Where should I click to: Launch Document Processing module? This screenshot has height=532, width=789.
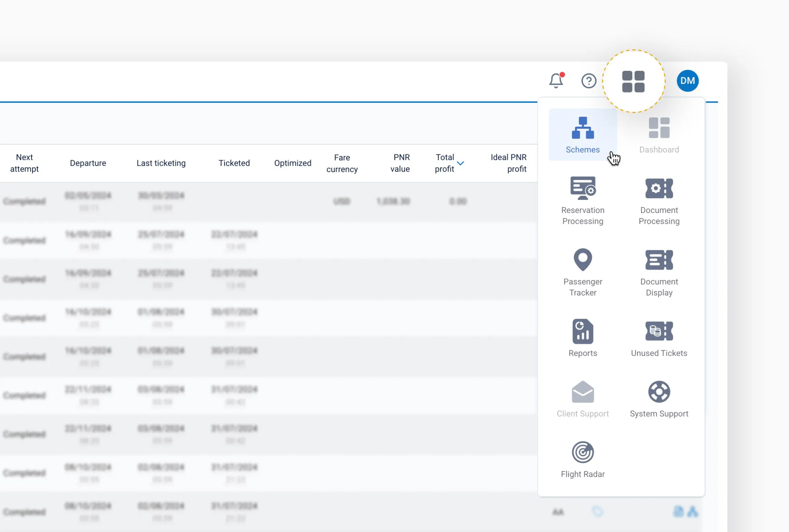point(659,201)
